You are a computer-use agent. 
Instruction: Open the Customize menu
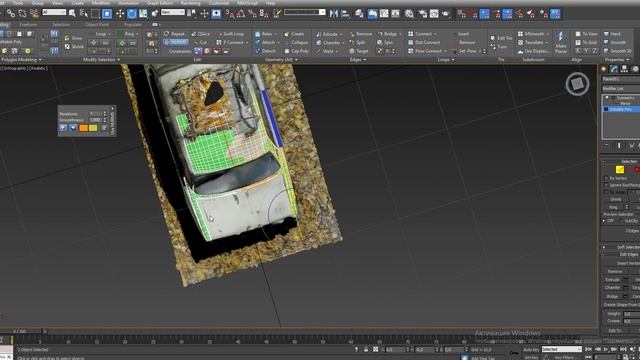tap(219, 3)
